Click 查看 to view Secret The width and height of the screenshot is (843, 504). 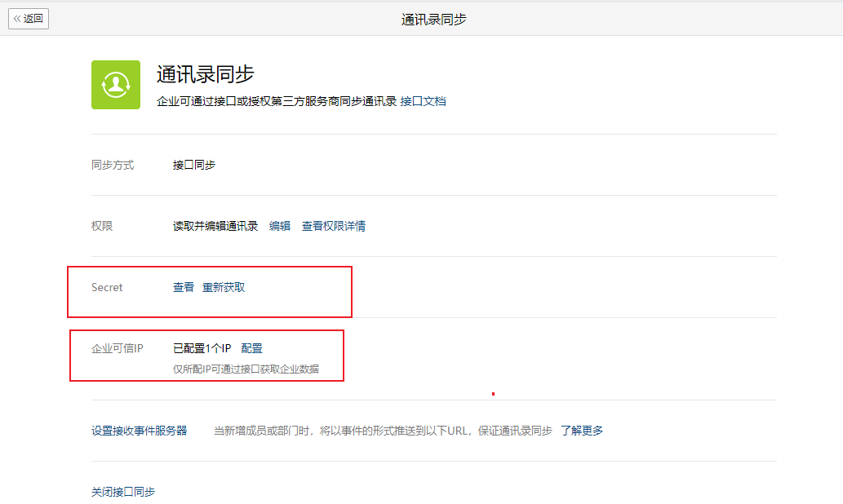click(184, 287)
